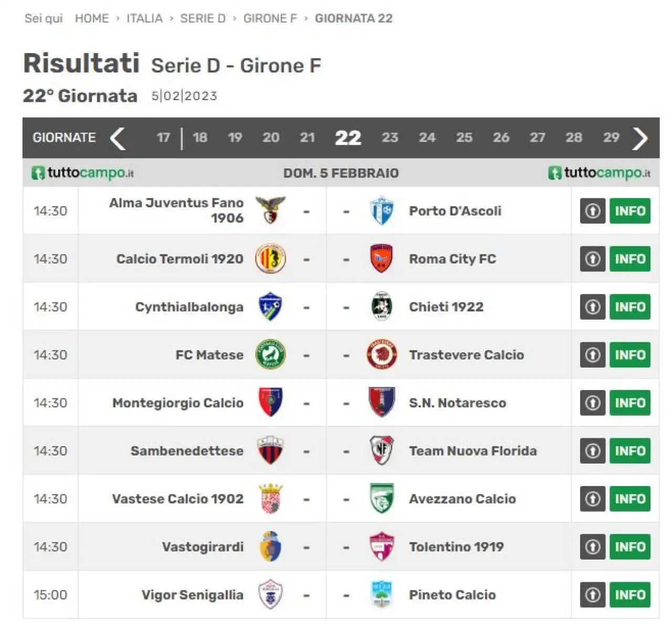Click the Alma Juventus Fano 1906 crest
The image size is (672, 631).
(x=270, y=211)
